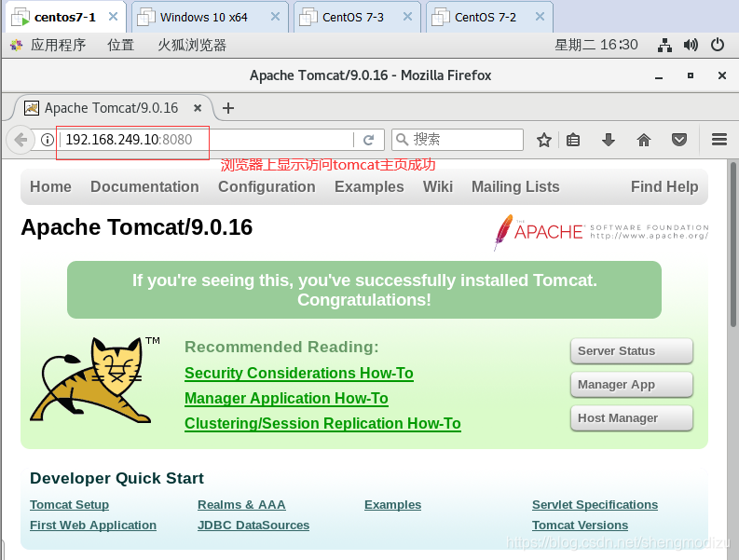Image resolution: width=739 pixels, height=560 pixels.
Task: Open the Documentation navigation link
Action: tap(144, 186)
